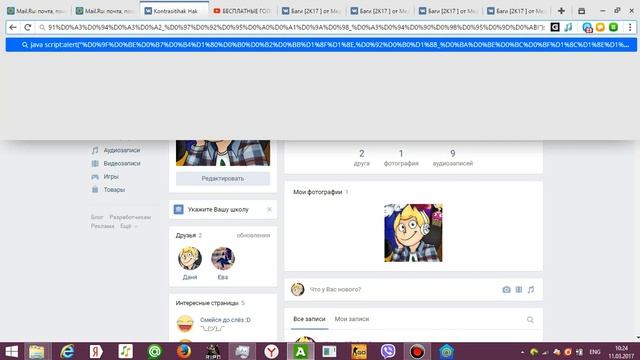Screen dimensions: 640x360
Task: Click the ENG language indicator
Action: [x=595, y=352]
